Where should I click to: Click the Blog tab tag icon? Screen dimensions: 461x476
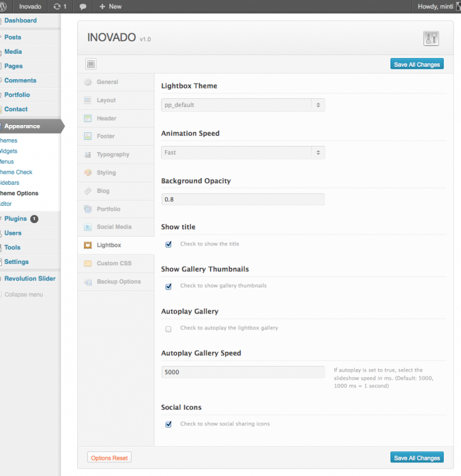coord(88,191)
